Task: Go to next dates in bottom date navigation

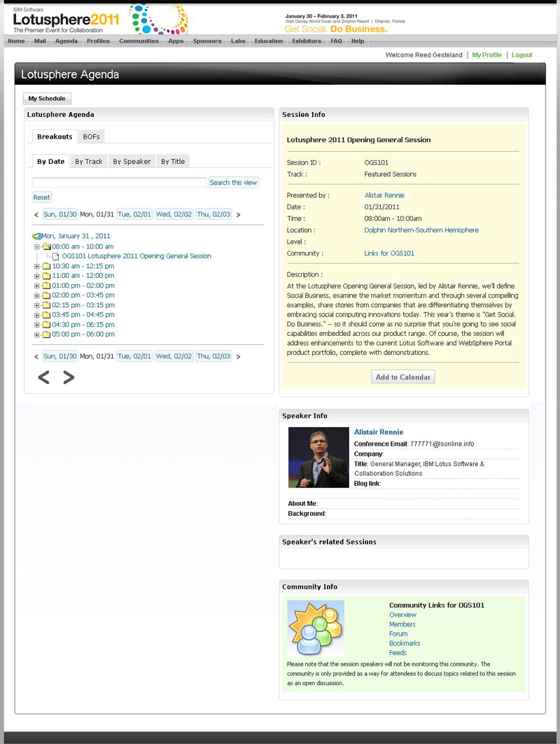Action: pos(238,357)
